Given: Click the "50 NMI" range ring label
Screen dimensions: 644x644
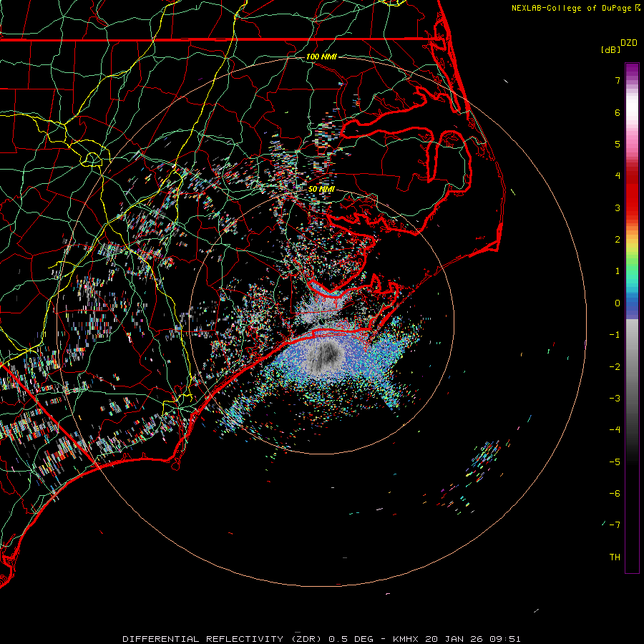Looking at the screenshot, I should [x=321, y=189].
